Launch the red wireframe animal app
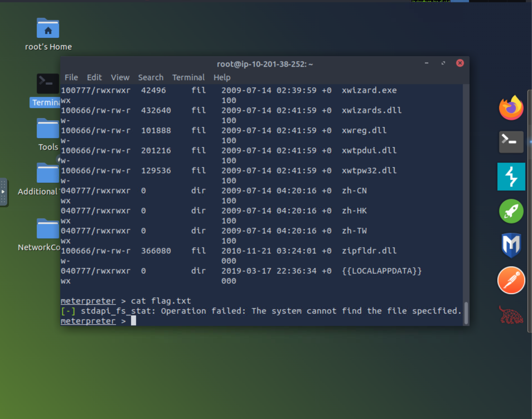This screenshot has width=532, height=419. pos(511,315)
